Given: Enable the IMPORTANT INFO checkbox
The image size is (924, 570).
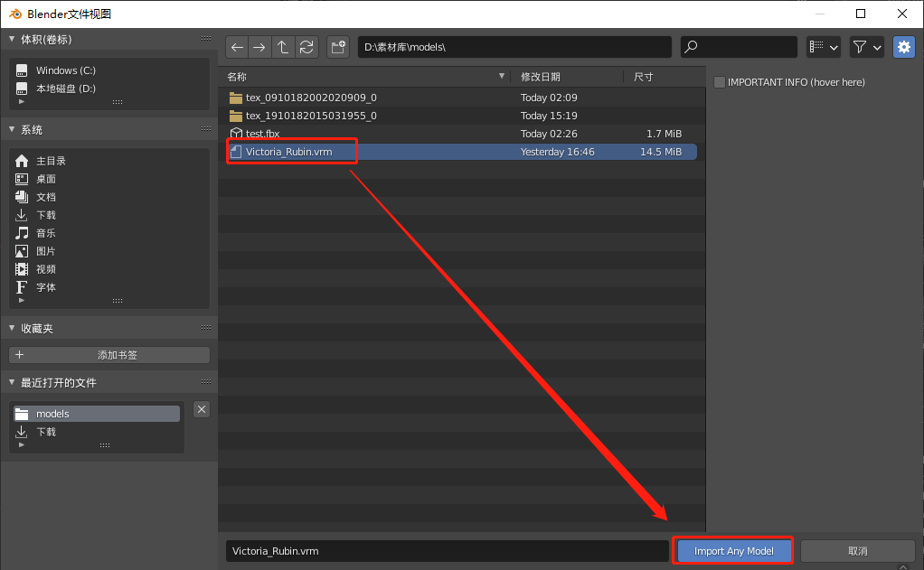Looking at the screenshot, I should 719,81.
